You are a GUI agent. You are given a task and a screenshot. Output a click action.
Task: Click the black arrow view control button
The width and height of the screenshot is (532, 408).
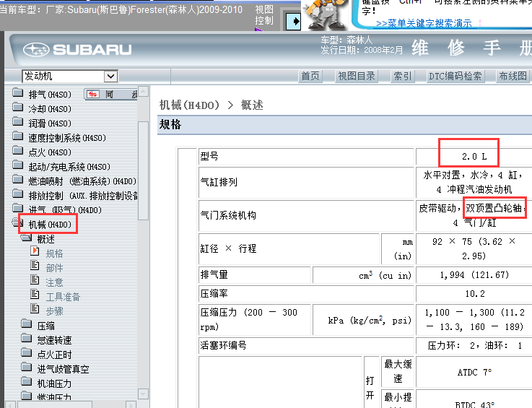[x=293, y=22]
